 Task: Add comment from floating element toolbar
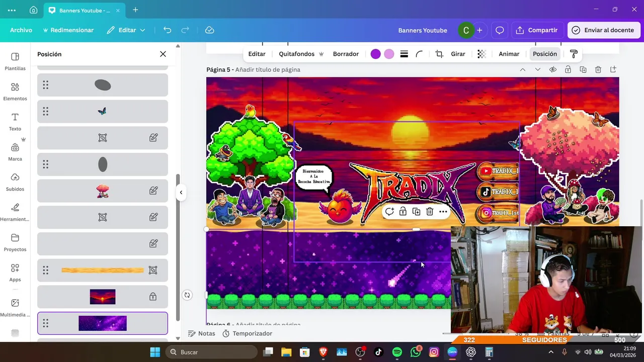(x=389, y=212)
